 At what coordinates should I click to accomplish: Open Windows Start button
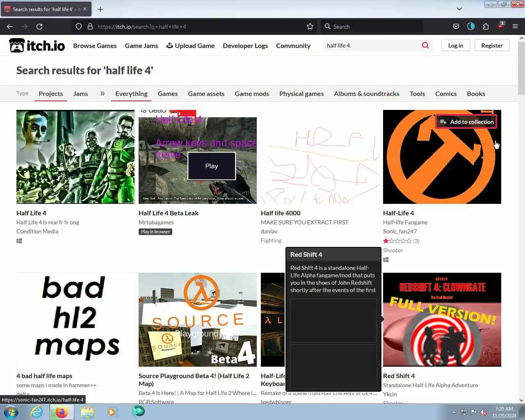11,412
